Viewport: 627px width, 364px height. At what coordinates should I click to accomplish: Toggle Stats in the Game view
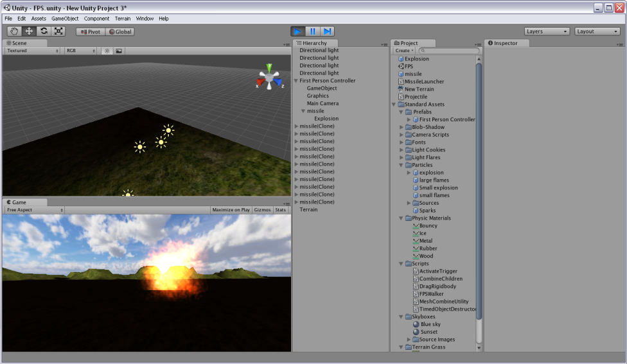pyautogui.click(x=281, y=210)
